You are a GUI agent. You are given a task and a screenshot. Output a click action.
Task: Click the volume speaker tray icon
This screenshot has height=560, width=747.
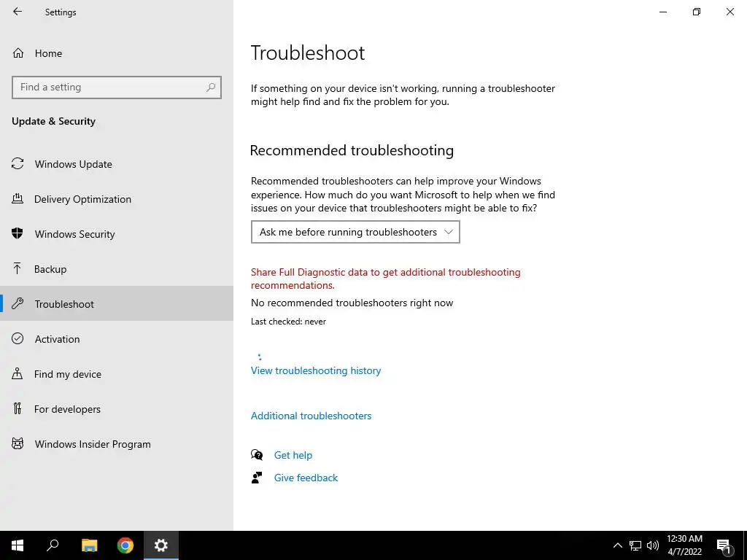point(653,545)
